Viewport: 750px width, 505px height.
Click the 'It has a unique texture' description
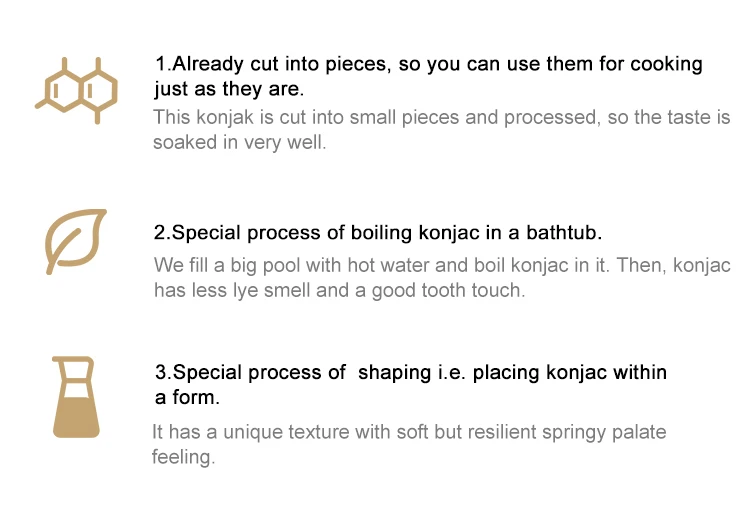408,433
